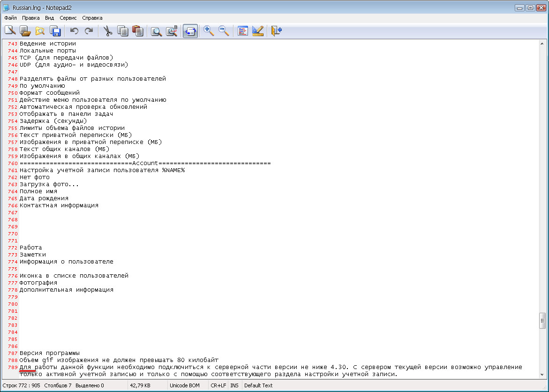The image size is (549, 392).
Task: Zoom out with the minus magnifier
Action: pyautogui.click(x=224, y=31)
